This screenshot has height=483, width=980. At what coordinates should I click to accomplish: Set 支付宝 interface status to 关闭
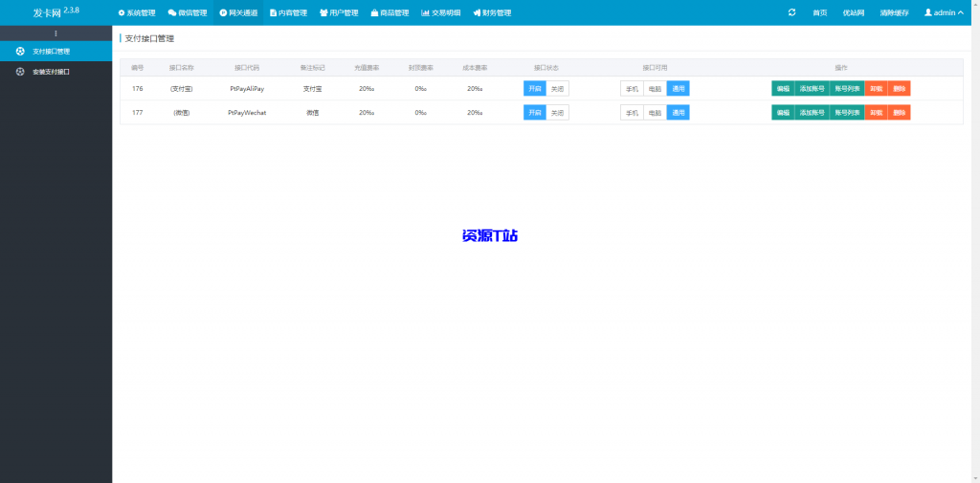(x=557, y=88)
